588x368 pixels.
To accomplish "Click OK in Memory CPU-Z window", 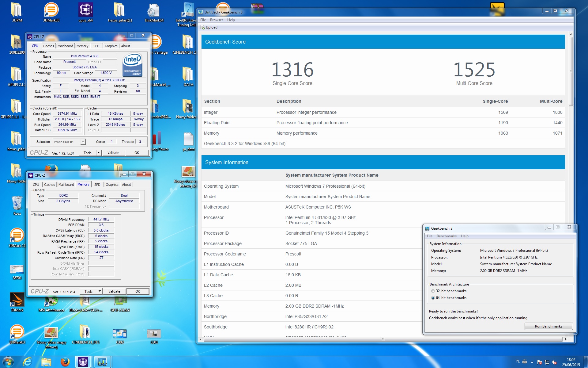I will coord(138,291).
